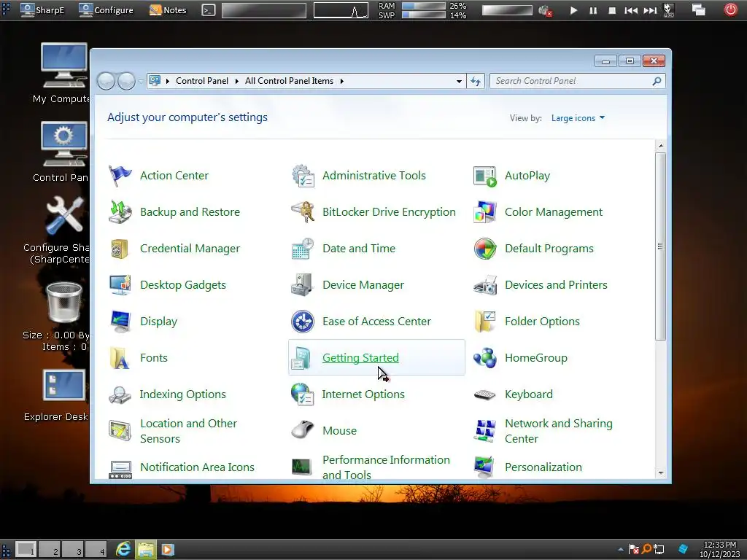The width and height of the screenshot is (747, 560).
Task: Click the Forward navigation button
Action: click(x=126, y=82)
